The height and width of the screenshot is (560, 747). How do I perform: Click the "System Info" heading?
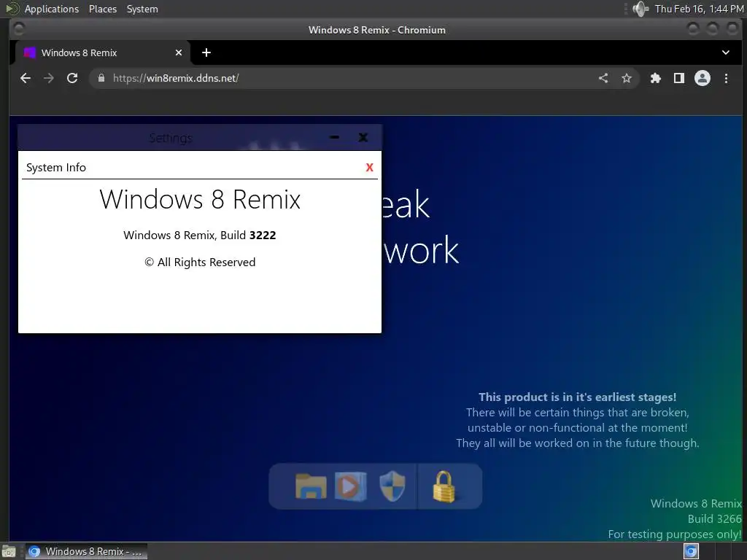(x=56, y=168)
